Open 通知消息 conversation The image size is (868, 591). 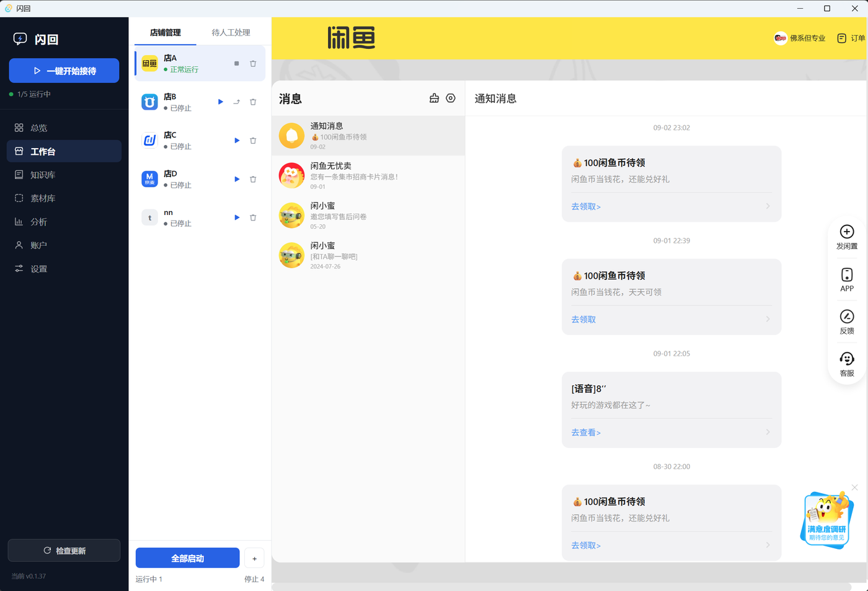pyautogui.click(x=368, y=136)
